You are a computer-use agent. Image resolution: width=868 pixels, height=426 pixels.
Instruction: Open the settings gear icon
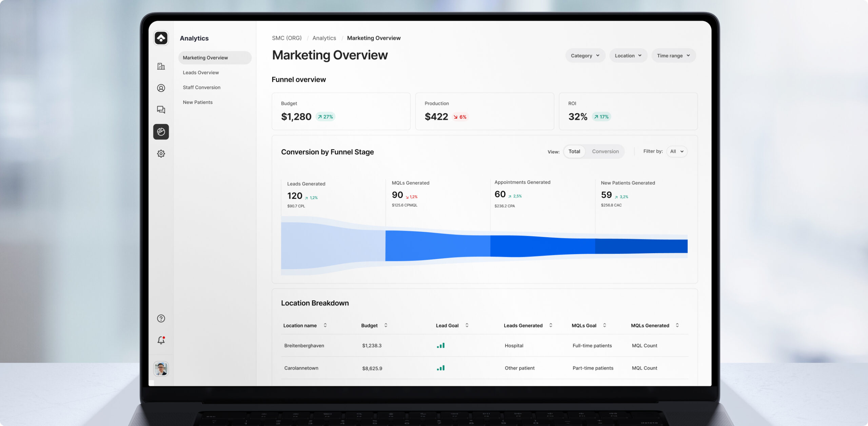coord(161,154)
